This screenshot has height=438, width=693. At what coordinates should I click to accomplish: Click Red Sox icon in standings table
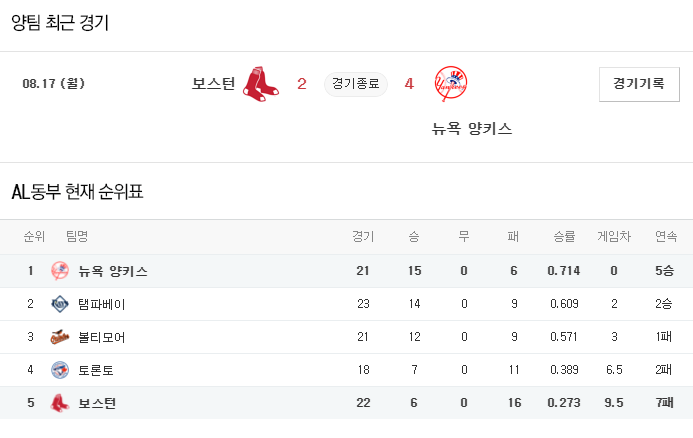point(60,403)
